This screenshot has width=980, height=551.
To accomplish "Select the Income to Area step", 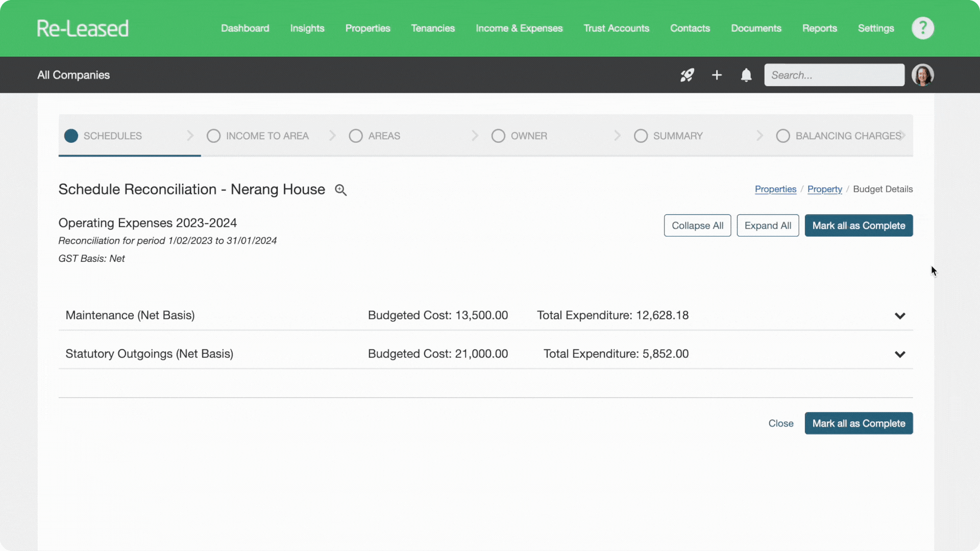I will point(258,136).
